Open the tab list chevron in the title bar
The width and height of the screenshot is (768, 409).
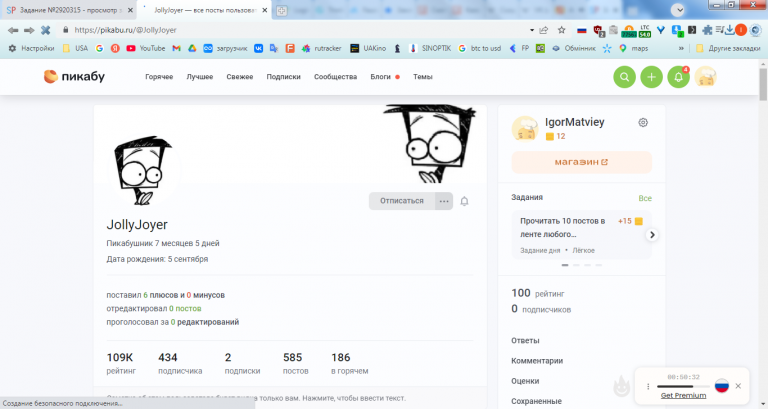click(678, 9)
